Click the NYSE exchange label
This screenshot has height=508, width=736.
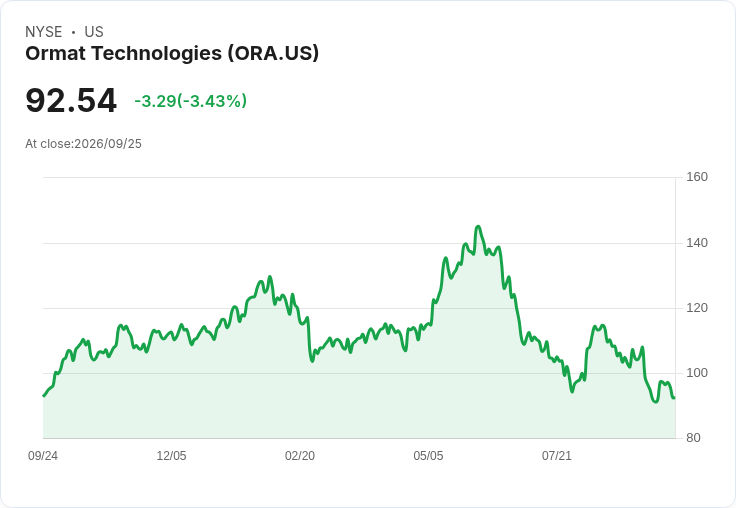44,32
